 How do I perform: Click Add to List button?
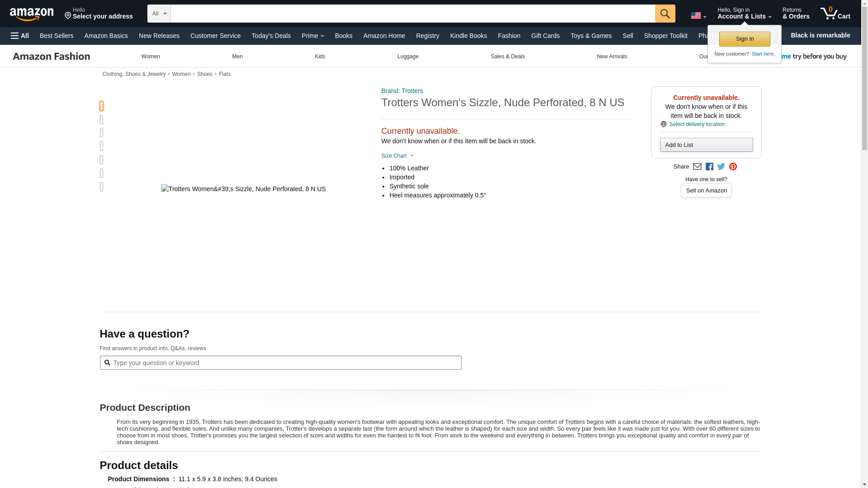coord(706,145)
